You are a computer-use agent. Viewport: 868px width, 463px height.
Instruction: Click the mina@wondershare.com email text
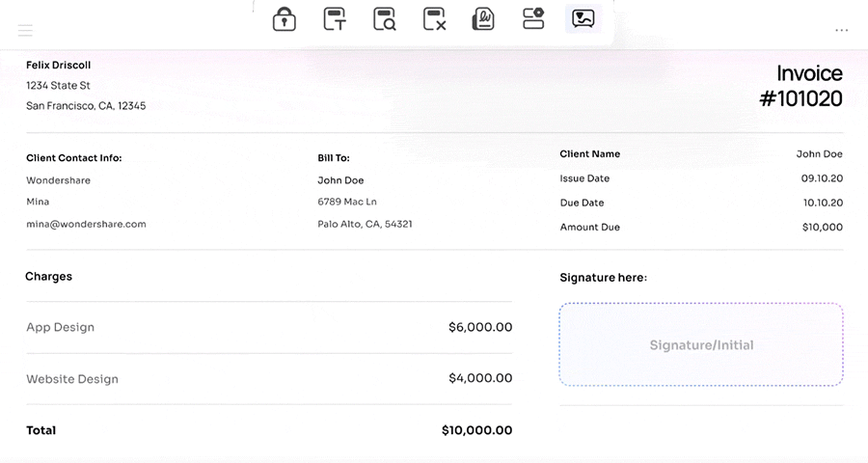coord(87,224)
